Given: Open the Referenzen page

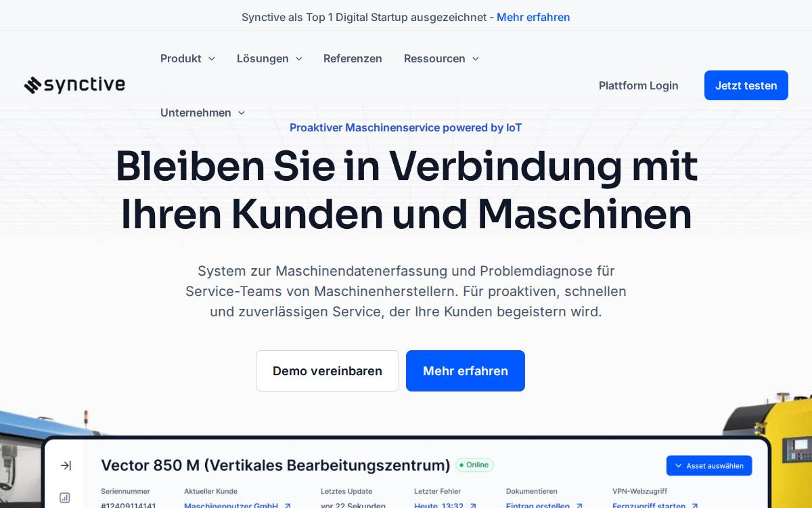Looking at the screenshot, I should (x=353, y=58).
